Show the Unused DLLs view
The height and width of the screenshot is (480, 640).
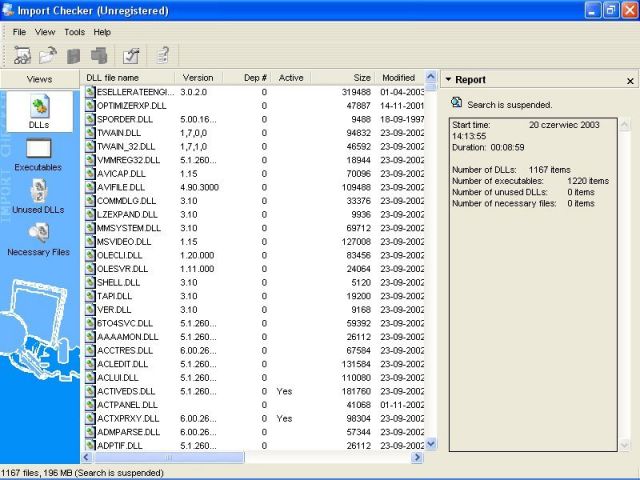[39, 197]
